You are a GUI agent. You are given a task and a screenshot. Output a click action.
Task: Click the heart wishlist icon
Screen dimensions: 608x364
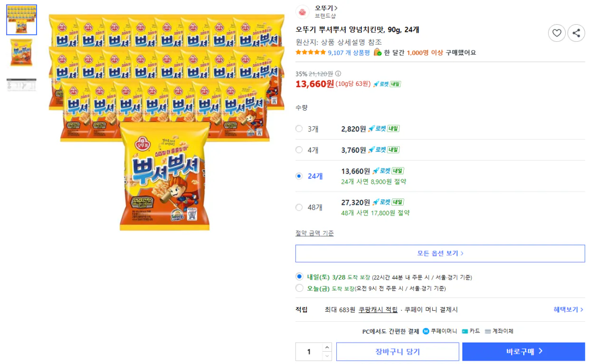click(x=557, y=33)
